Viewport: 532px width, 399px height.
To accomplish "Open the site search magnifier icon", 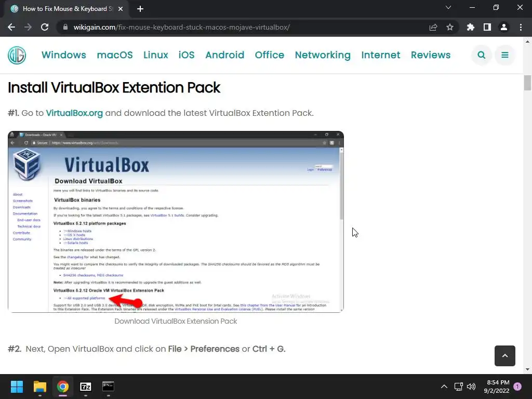I will [481, 55].
